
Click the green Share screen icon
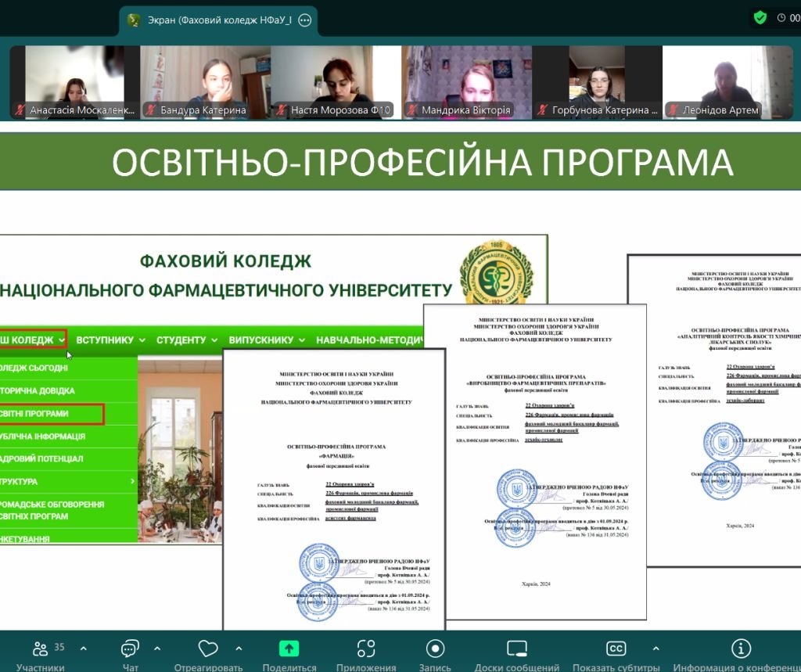[x=289, y=649]
